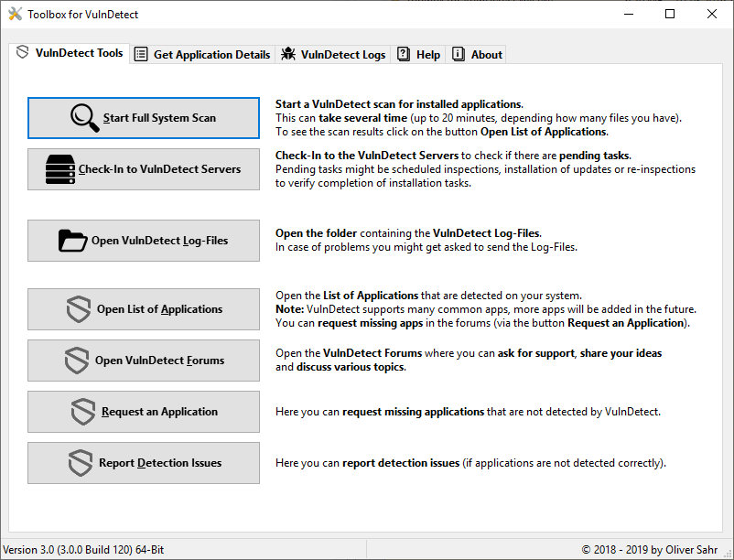Click the 'Toolbox for VulnDetect' window title
The image size is (734, 560).
click(83, 15)
